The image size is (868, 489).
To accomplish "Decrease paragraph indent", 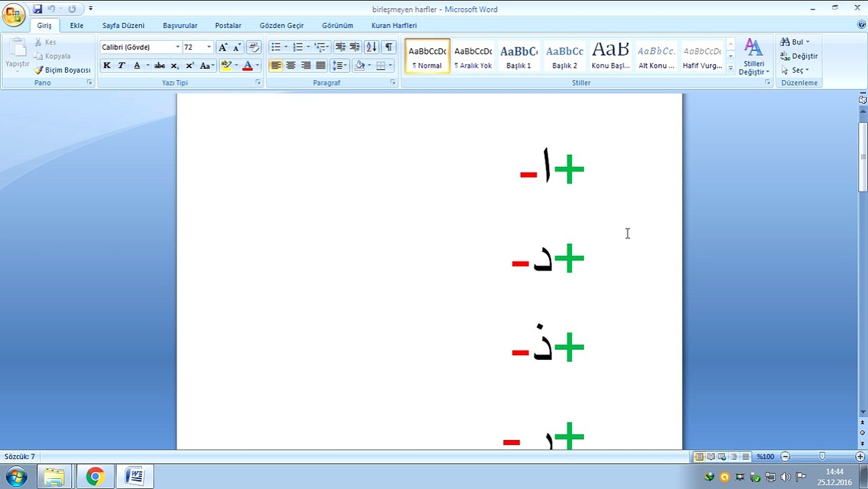I will pos(340,47).
